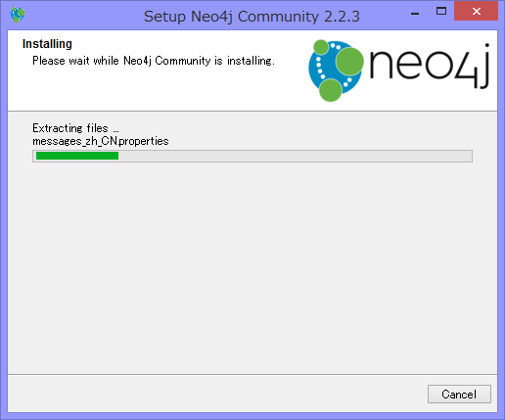Cancel the Neo4j installation

point(459,394)
